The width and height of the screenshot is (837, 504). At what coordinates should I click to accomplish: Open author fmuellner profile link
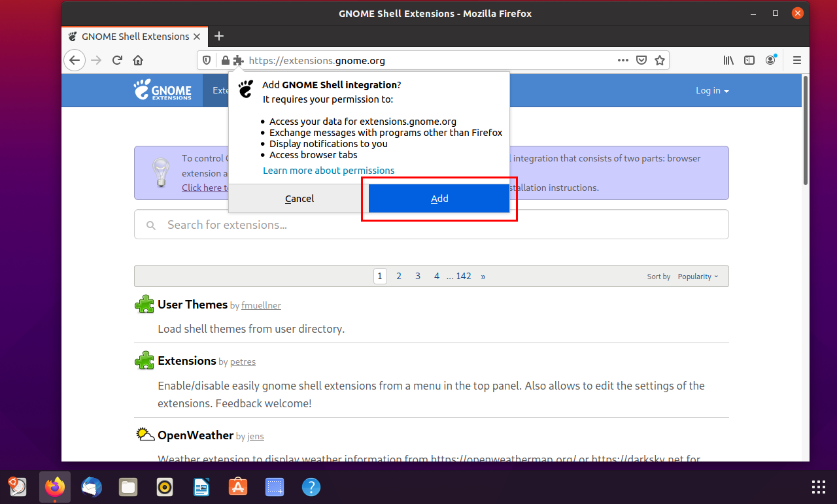[x=261, y=305]
